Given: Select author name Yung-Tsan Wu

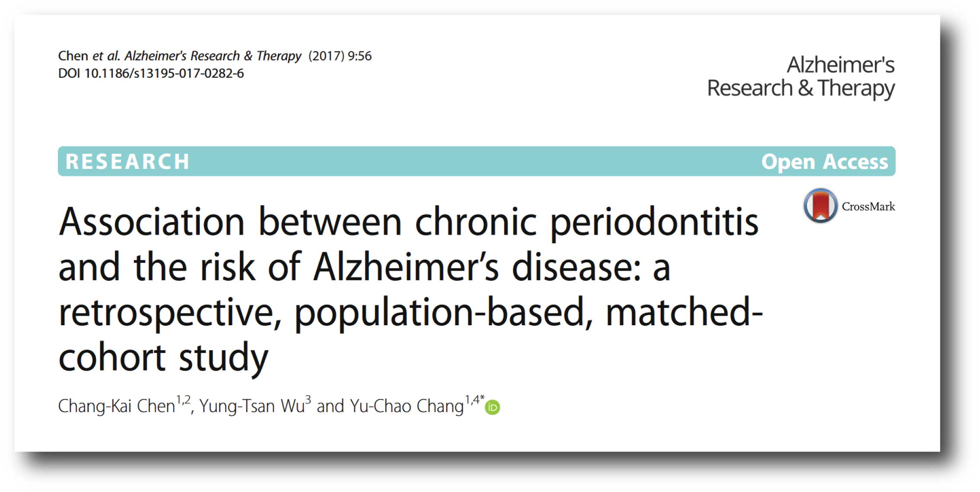Looking at the screenshot, I should pos(252,406).
